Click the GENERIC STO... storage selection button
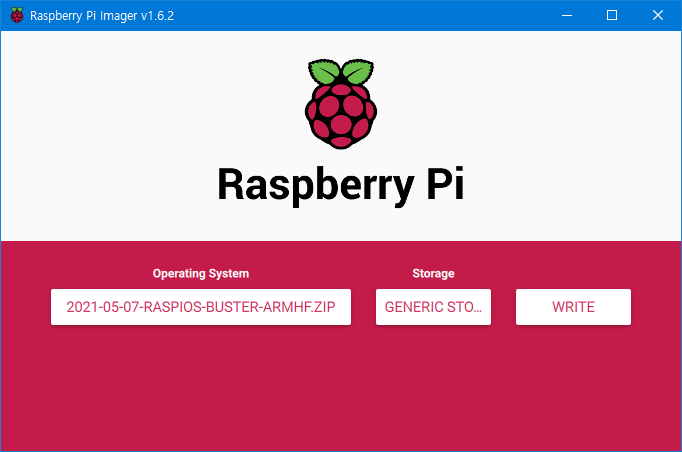The height and width of the screenshot is (452, 682). point(433,307)
